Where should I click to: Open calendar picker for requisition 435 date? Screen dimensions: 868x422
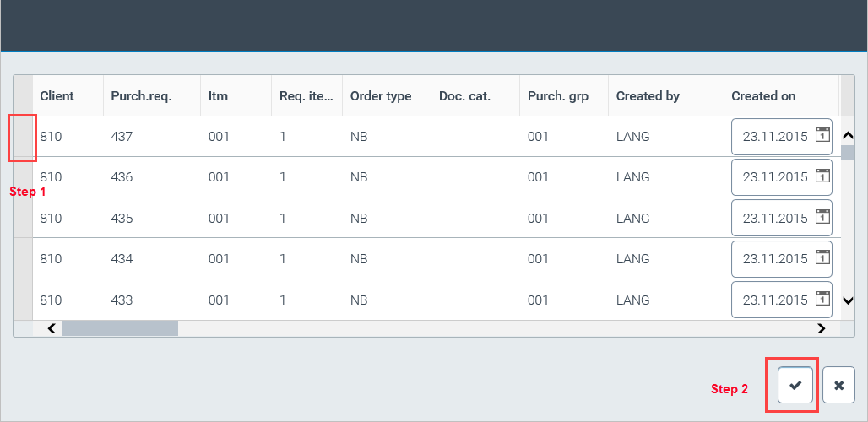(822, 218)
